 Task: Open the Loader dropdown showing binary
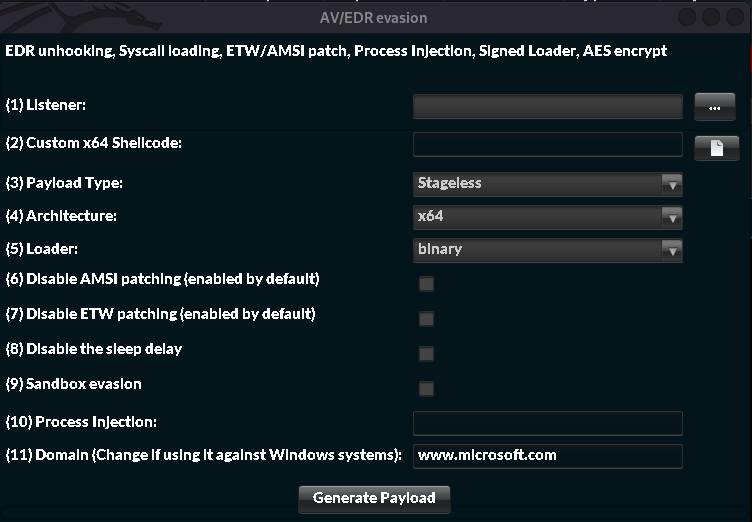click(x=547, y=250)
